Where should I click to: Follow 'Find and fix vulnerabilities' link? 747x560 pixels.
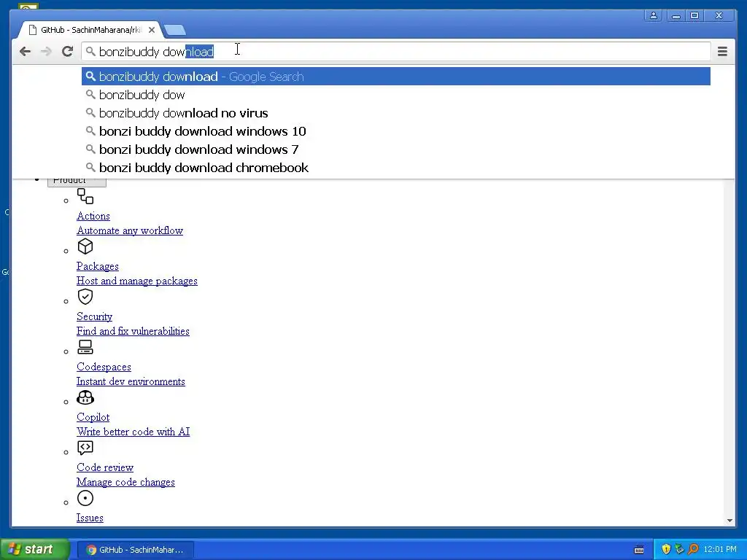[133, 331]
